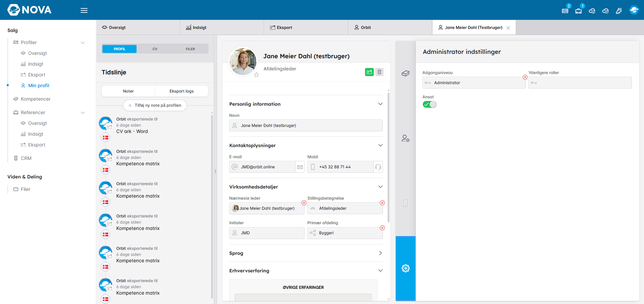Screen dimensions: 644x304
Task: Collapse the Virksomhedsdetaljer section
Action: pyautogui.click(x=380, y=187)
